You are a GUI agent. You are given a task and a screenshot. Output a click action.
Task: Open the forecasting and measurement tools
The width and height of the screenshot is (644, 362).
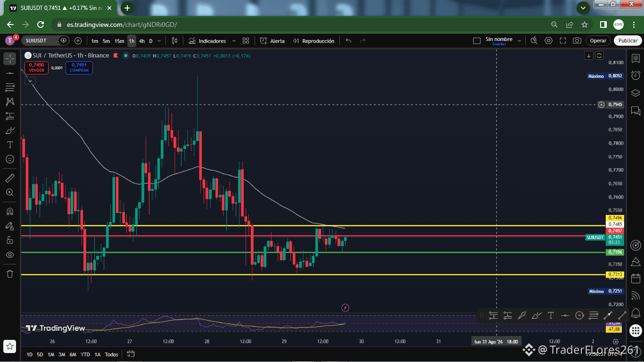pyautogui.click(x=10, y=116)
